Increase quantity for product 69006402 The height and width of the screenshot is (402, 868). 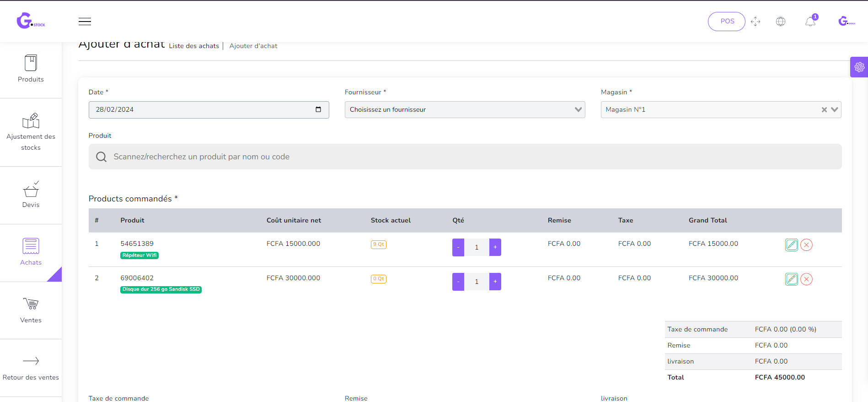coord(495,282)
